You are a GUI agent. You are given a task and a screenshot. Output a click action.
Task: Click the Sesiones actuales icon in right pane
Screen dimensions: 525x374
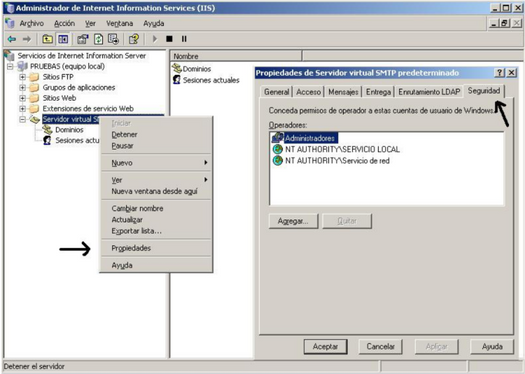[x=176, y=80]
